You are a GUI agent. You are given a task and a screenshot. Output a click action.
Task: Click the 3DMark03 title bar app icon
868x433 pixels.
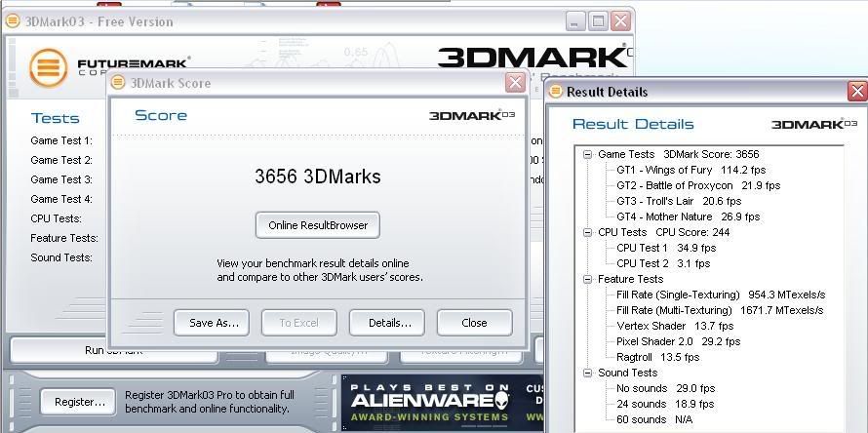[x=13, y=20]
